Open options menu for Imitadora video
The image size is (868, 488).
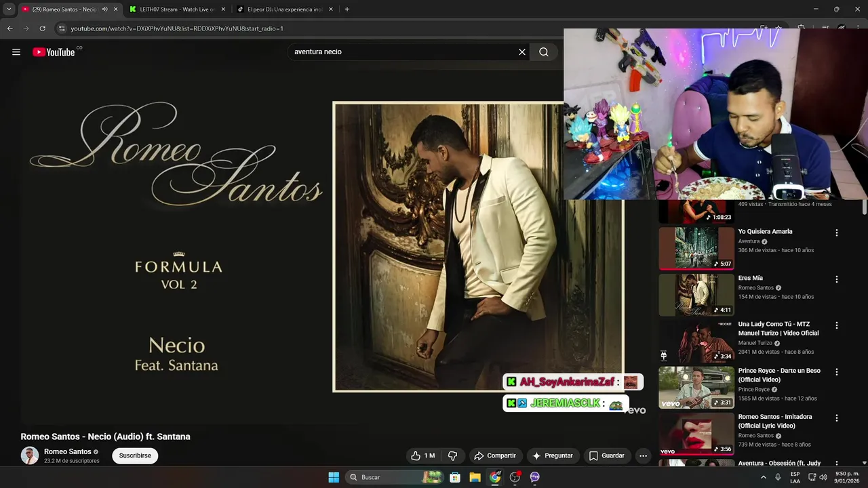click(836, 418)
